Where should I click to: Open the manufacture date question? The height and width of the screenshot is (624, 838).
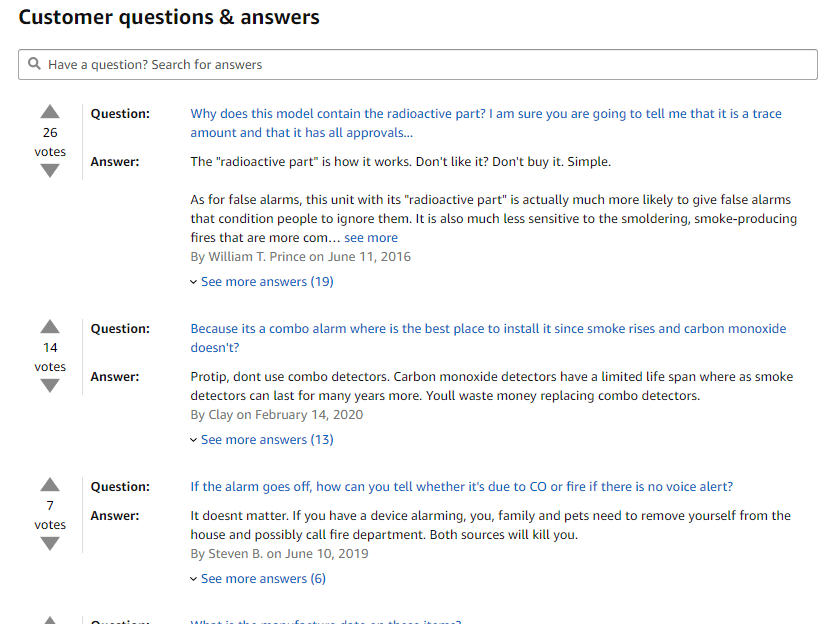327,621
